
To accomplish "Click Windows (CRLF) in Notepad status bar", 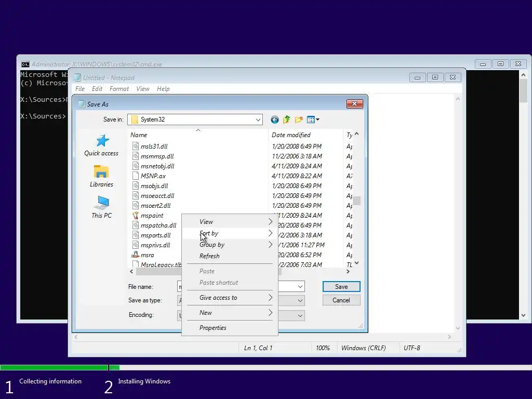I will click(363, 348).
